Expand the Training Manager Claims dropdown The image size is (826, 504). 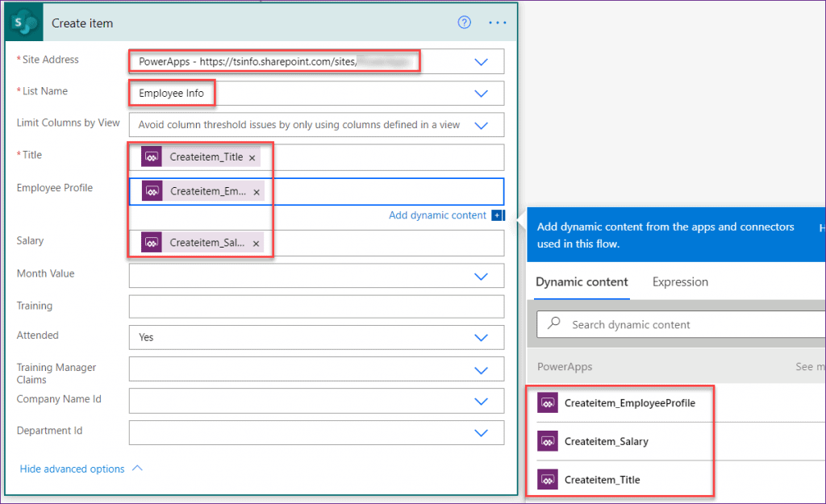tap(481, 370)
